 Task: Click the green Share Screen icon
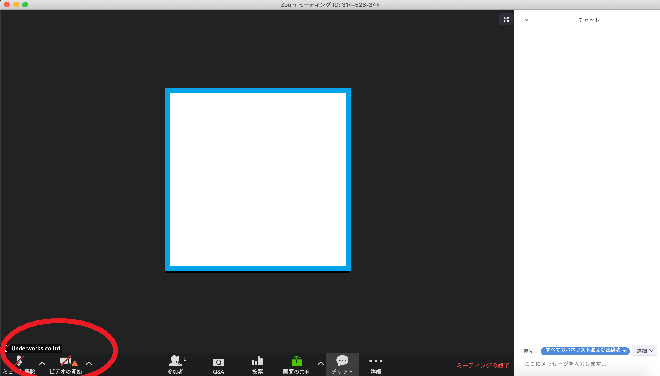coord(297,361)
